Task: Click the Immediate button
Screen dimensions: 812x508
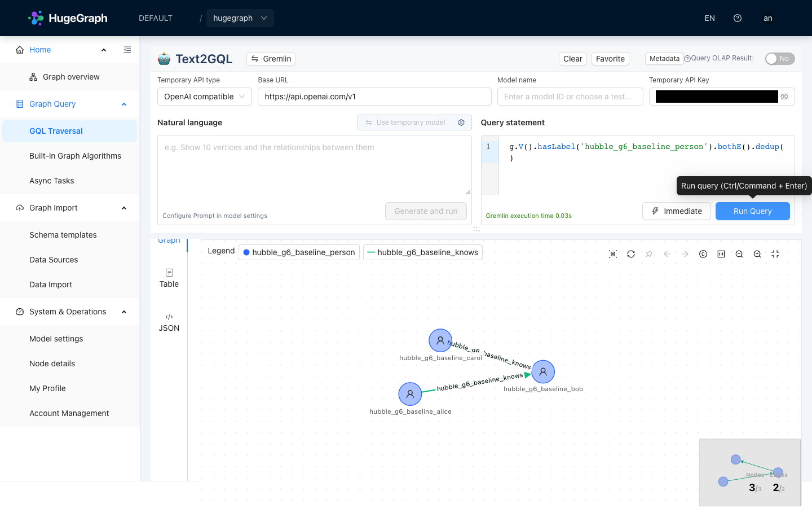Action: (677, 211)
